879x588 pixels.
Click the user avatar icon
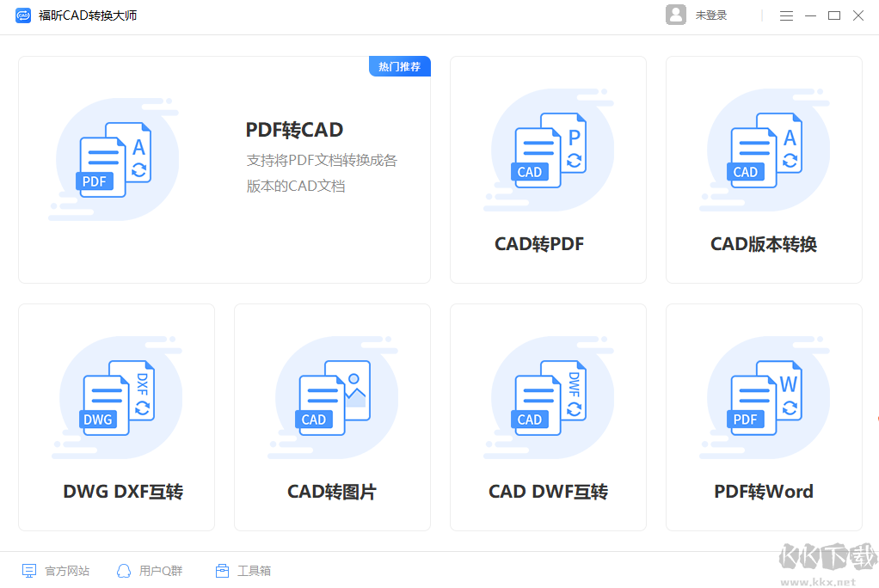(x=676, y=15)
